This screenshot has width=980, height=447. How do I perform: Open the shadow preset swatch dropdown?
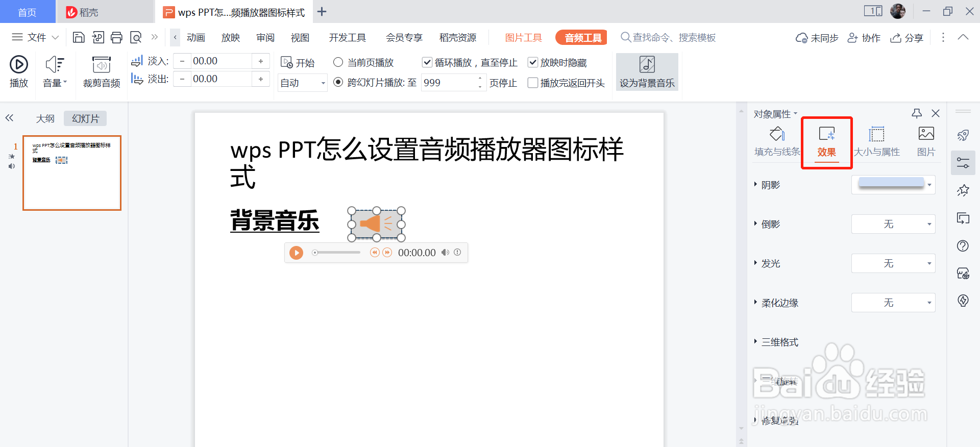click(x=929, y=185)
